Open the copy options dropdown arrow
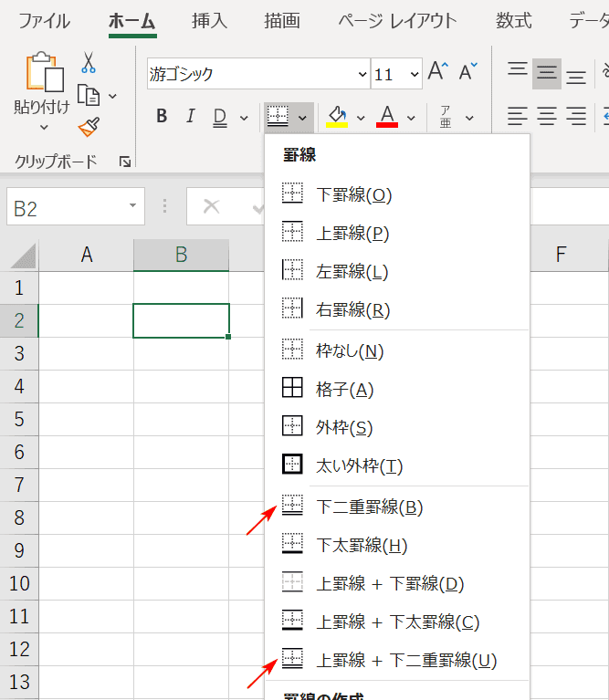The image size is (609, 700). click(112, 96)
